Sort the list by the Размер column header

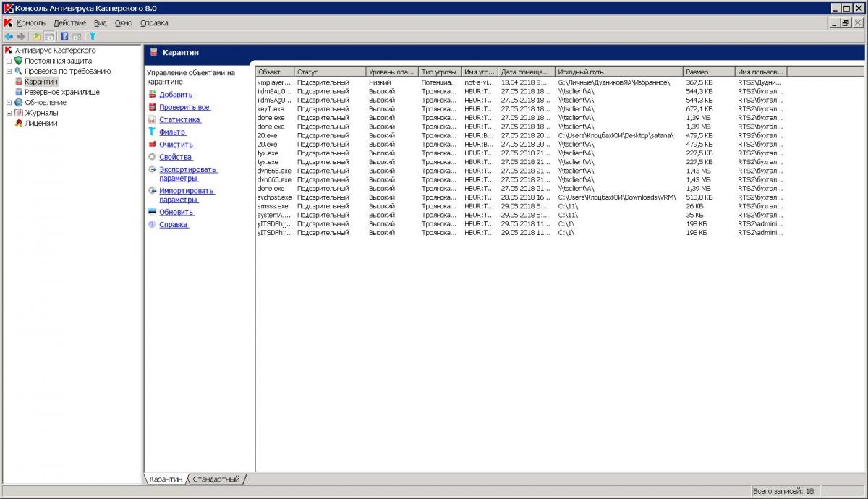click(x=707, y=72)
